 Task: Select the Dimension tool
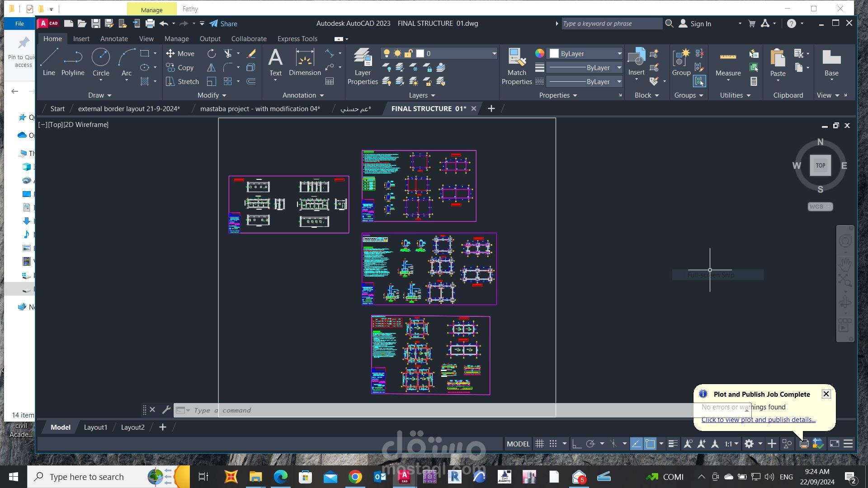coord(305,62)
